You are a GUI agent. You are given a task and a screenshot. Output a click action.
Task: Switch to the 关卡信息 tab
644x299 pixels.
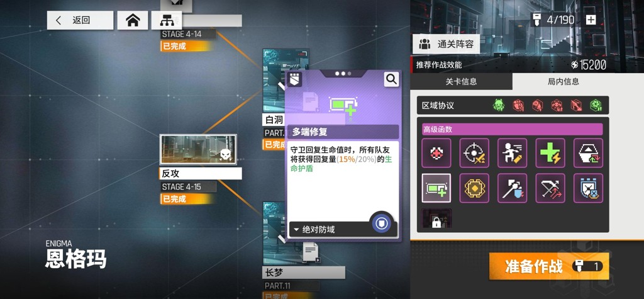[461, 81]
